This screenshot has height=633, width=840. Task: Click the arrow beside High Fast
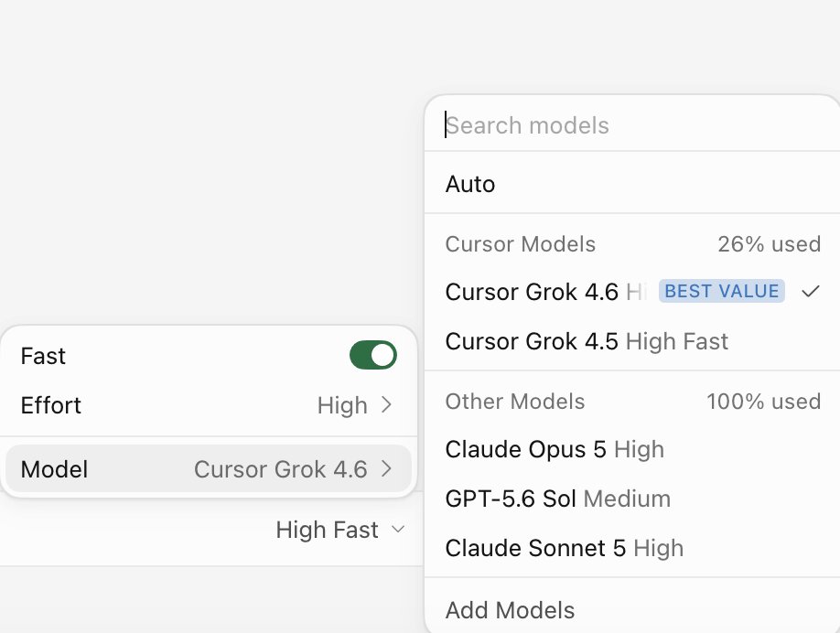(x=398, y=530)
